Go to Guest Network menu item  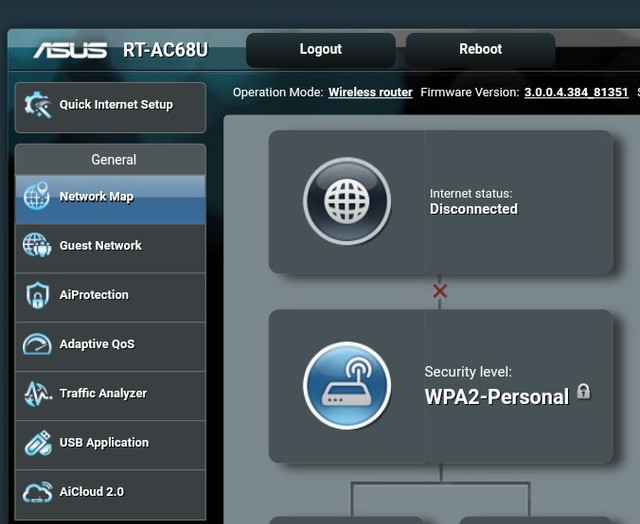(x=110, y=248)
